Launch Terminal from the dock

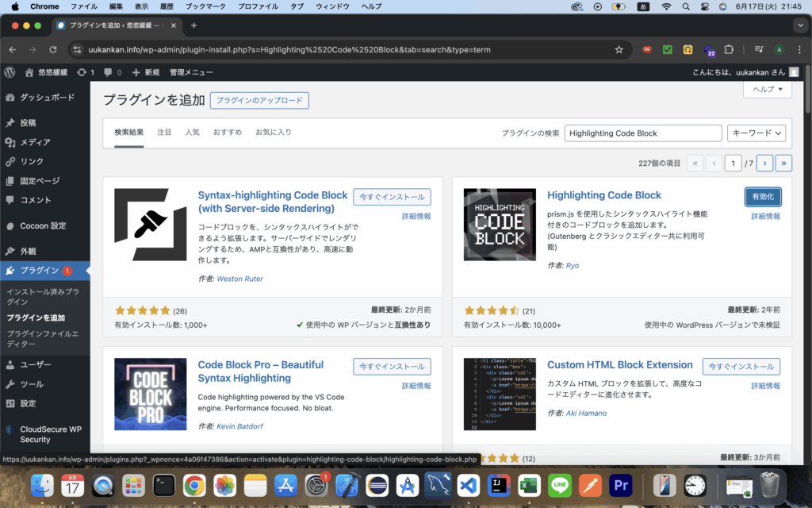click(164, 485)
